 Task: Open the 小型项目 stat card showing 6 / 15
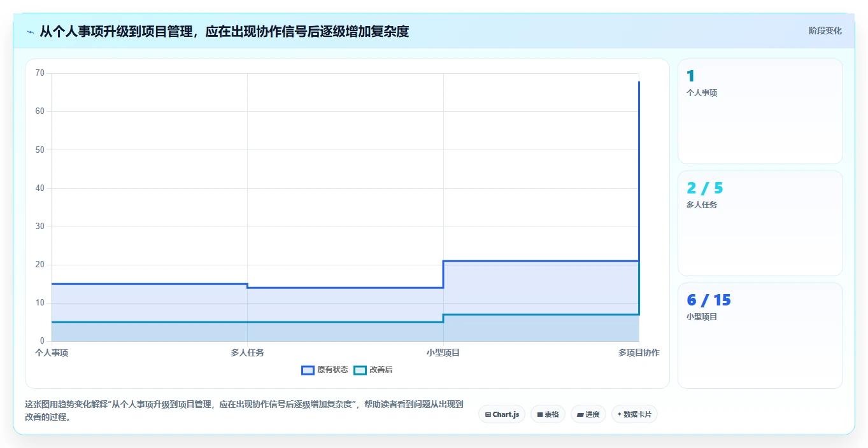pyautogui.click(x=760, y=335)
